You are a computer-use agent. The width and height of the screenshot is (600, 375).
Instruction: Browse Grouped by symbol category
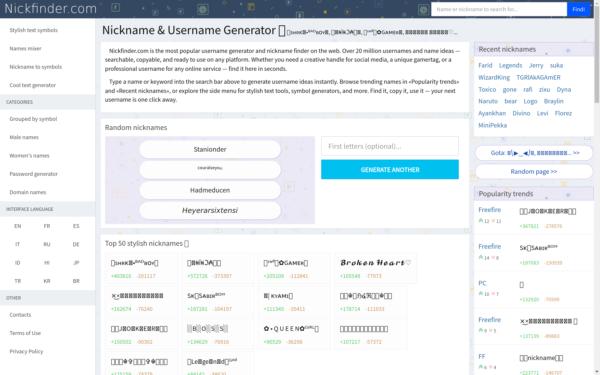click(33, 119)
